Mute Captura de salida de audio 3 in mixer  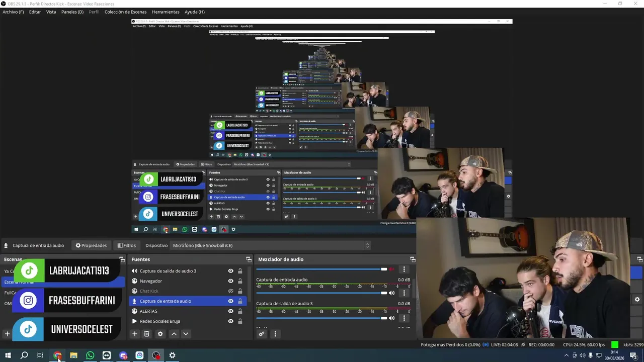pyautogui.click(x=391, y=318)
